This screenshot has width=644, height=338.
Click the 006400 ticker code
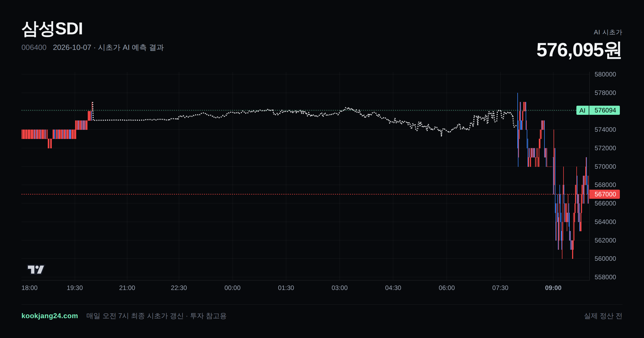click(34, 47)
